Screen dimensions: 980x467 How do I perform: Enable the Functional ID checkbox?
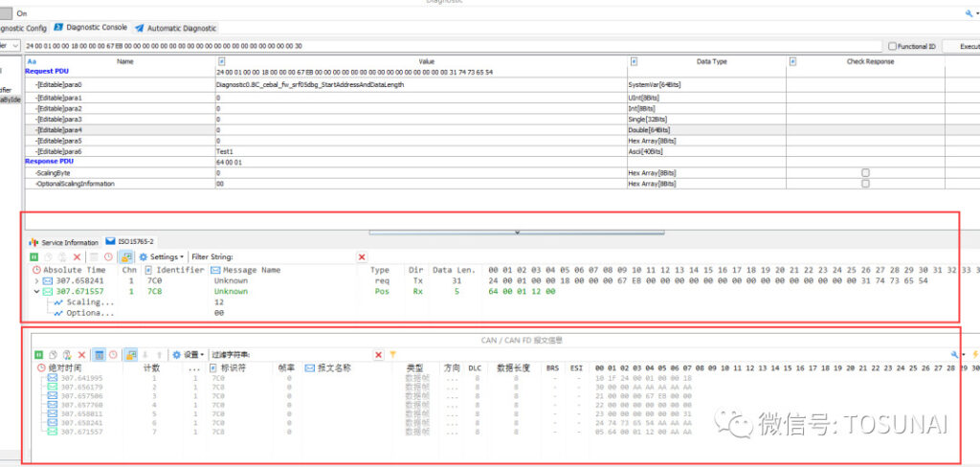coord(893,46)
